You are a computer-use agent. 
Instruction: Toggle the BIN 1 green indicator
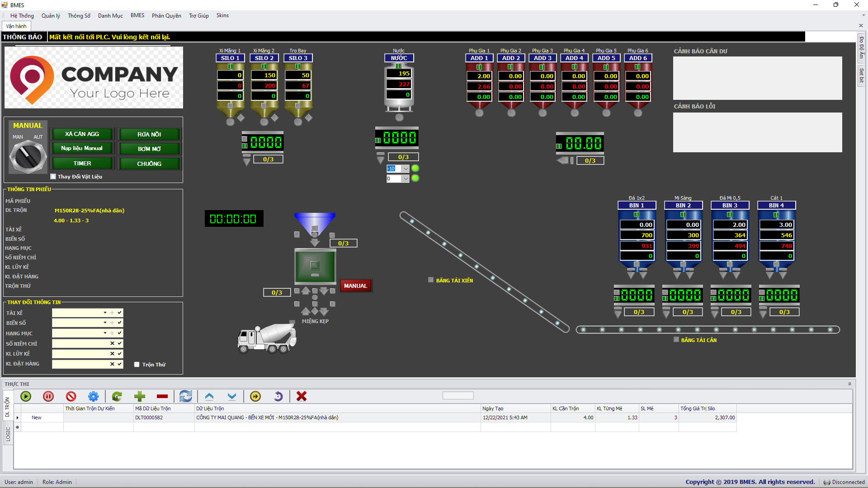click(637, 215)
